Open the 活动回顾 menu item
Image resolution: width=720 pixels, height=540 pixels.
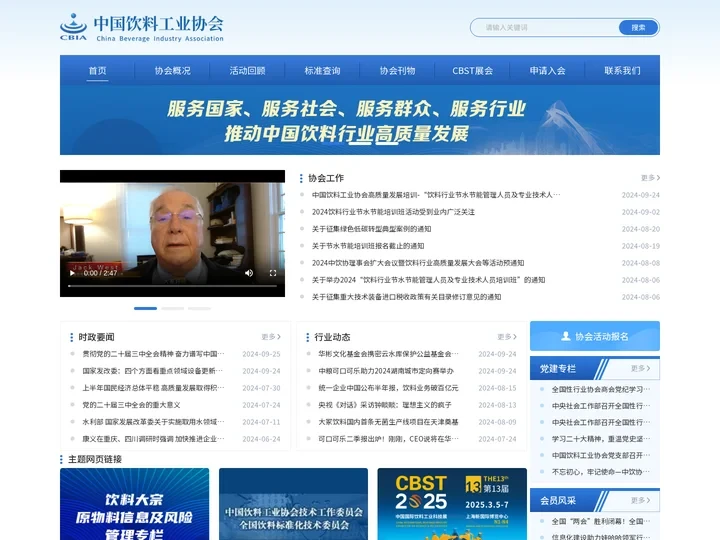pyautogui.click(x=248, y=71)
